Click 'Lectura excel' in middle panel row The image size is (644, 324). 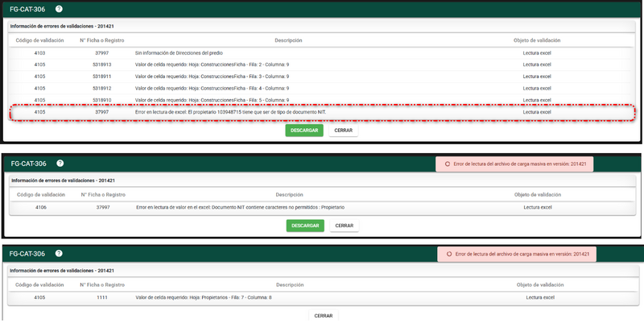pyautogui.click(x=538, y=208)
